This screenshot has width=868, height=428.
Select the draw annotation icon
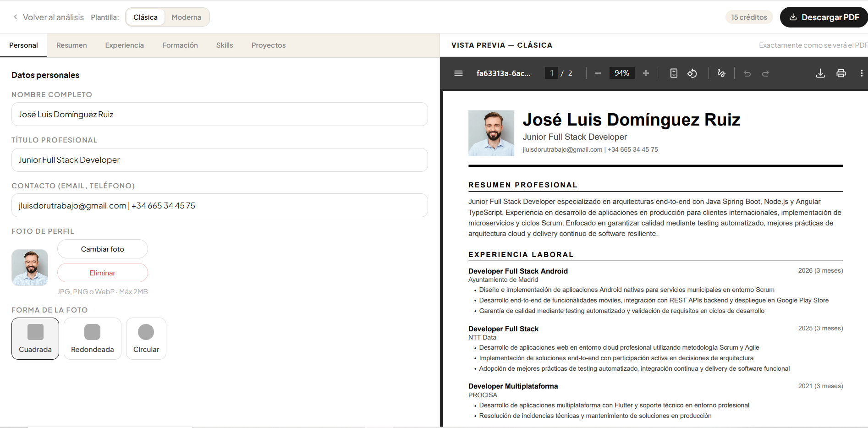pyautogui.click(x=721, y=73)
